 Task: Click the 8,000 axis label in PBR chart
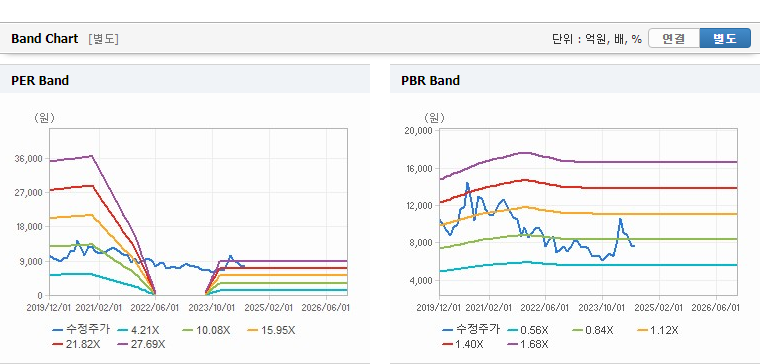422,243
